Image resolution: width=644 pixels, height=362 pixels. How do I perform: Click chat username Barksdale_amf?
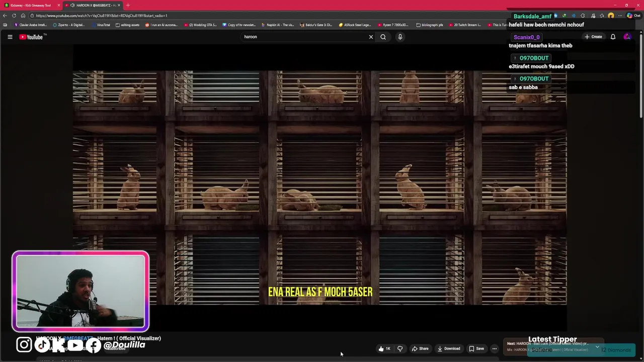click(x=532, y=16)
